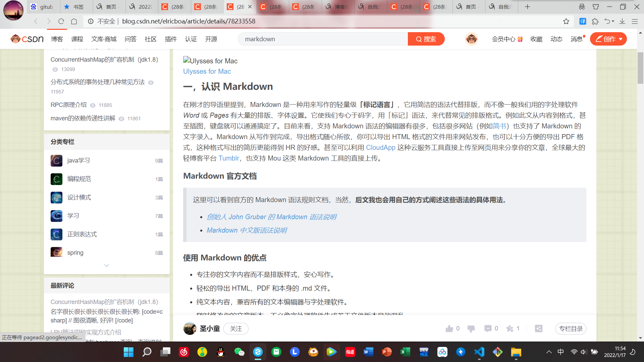Toggle follow (关注) for author 圣小童

(x=236, y=328)
